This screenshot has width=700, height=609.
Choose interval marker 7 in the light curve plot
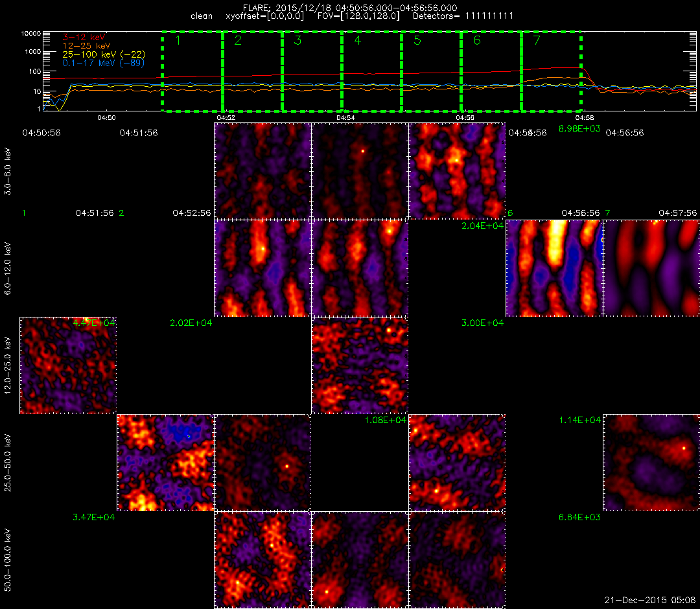click(537, 41)
